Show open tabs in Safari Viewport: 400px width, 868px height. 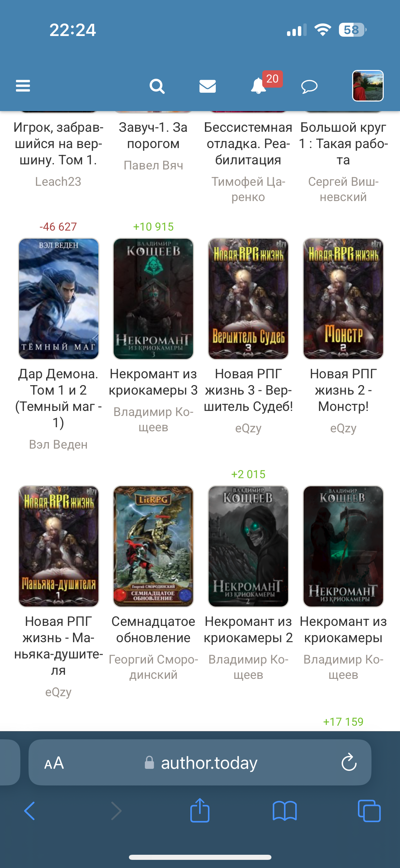[x=369, y=811]
